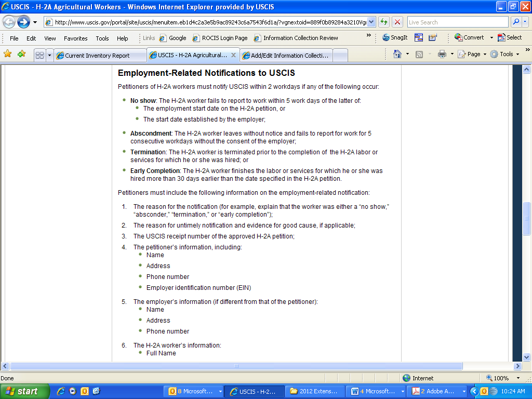
Task: Open the Favorites menu
Action: click(76, 38)
